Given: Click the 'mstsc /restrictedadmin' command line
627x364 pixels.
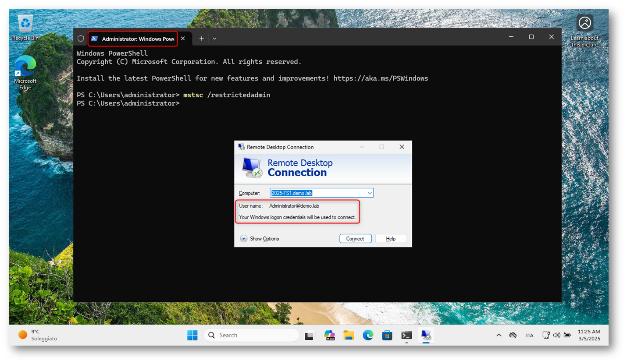Looking at the screenshot, I should 227,95.
